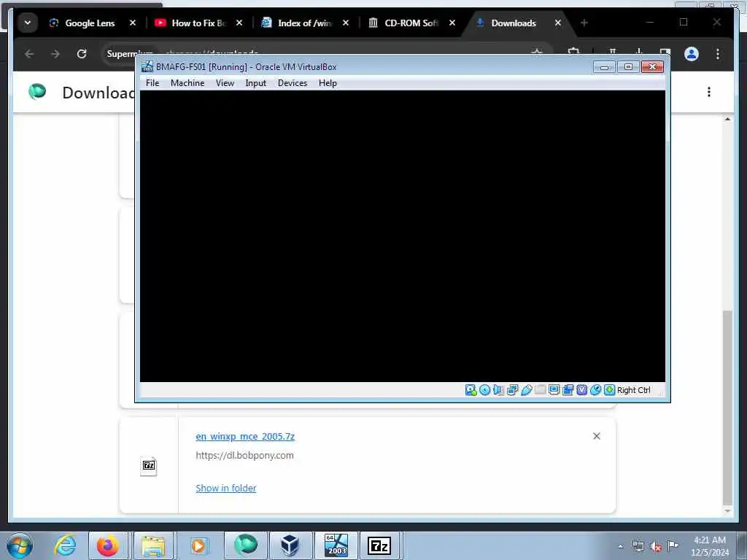Switch to the Supermium browser taskbar icon
Screen dimensions: 747x560
(245, 545)
